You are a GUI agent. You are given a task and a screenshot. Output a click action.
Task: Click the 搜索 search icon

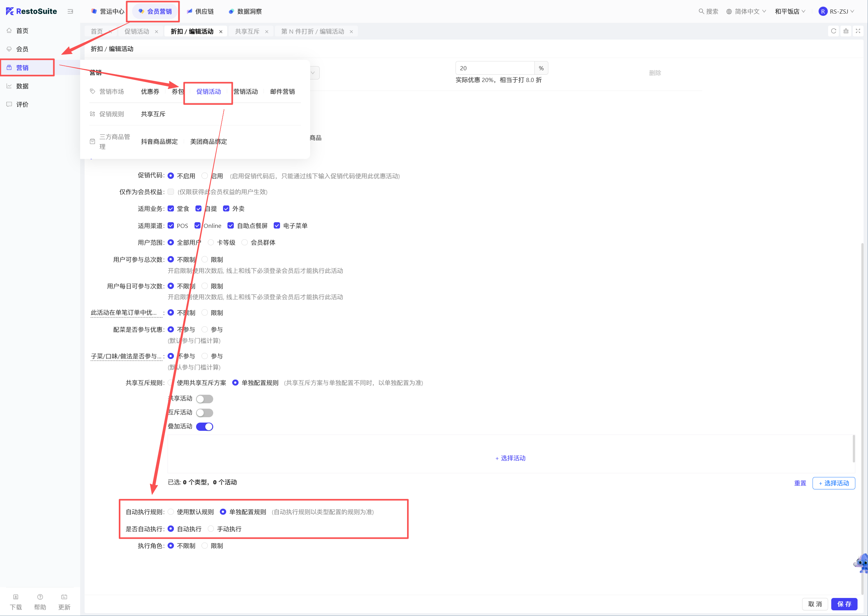coord(701,11)
